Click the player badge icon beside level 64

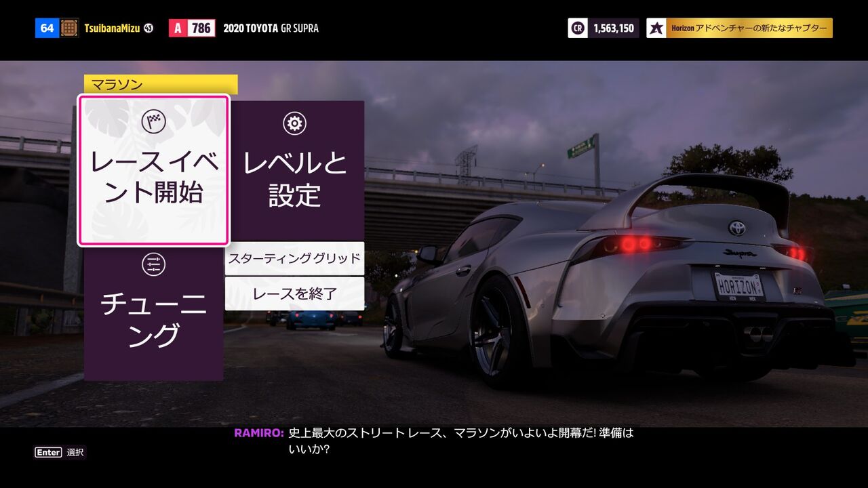click(x=69, y=28)
